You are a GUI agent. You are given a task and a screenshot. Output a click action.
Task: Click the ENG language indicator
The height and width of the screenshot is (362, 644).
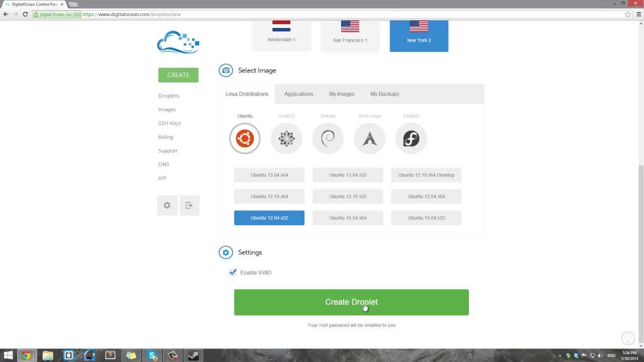(611, 355)
